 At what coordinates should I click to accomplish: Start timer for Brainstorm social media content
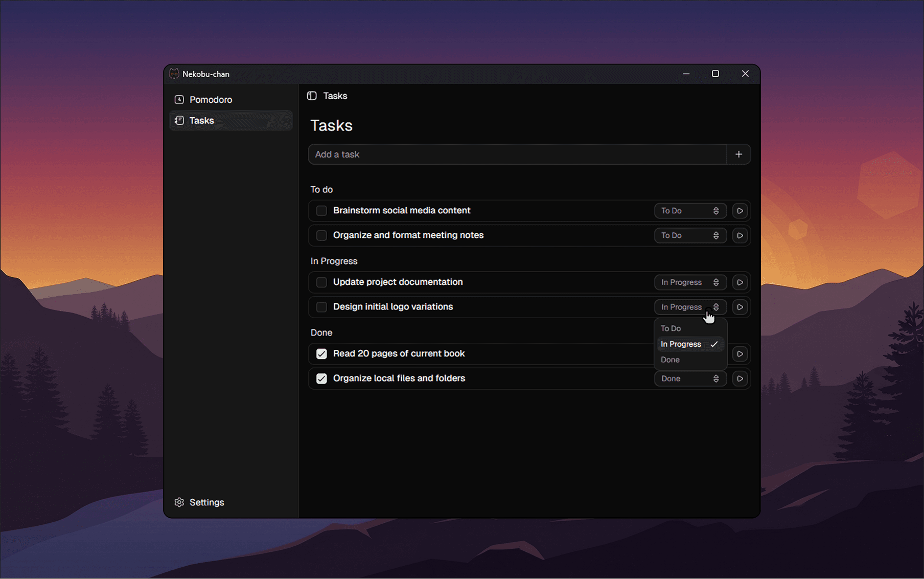(x=740, y=211)
